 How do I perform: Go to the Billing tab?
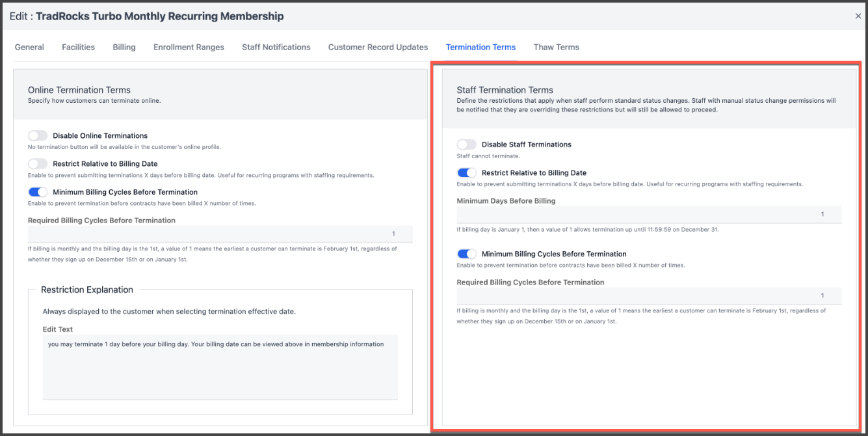(x=124, y=47)
